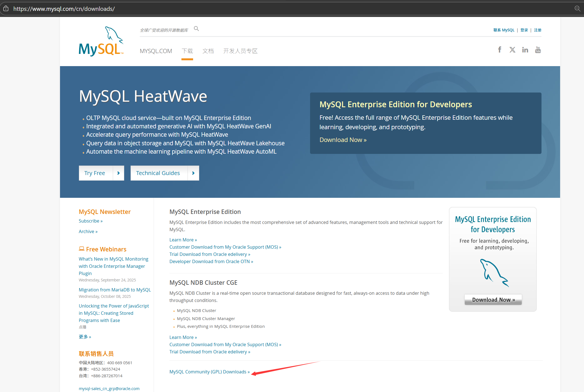584x392 pixels.
Task: Click the 联系销售人员 heading
Action: pyautogui.click(x=96, y=354)
